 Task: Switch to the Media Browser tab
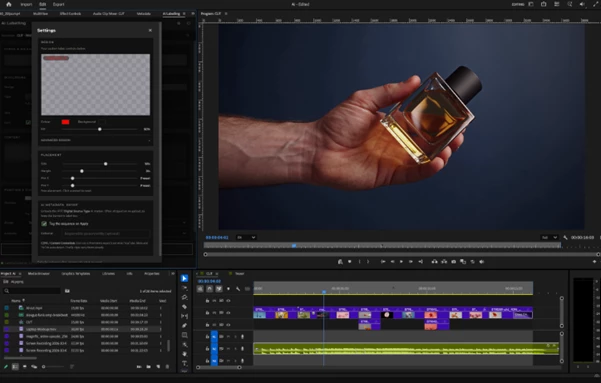(x=39, y=273)
